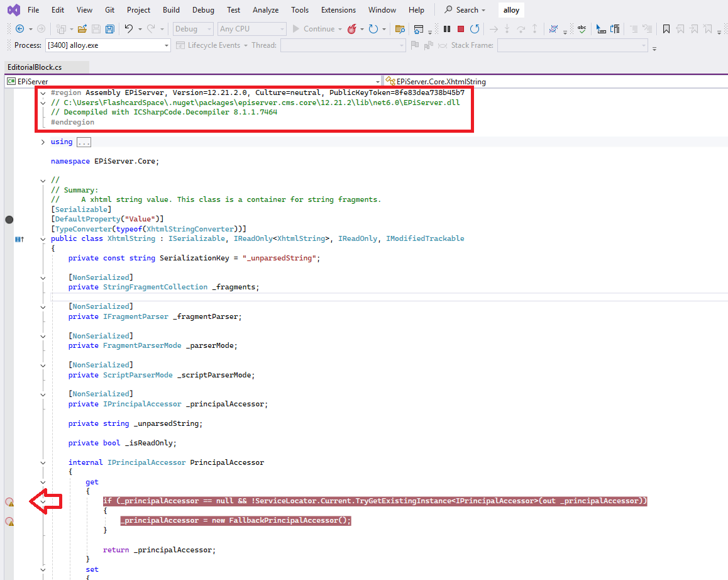Collapse the Summary comment block

[x=43, y=181]
